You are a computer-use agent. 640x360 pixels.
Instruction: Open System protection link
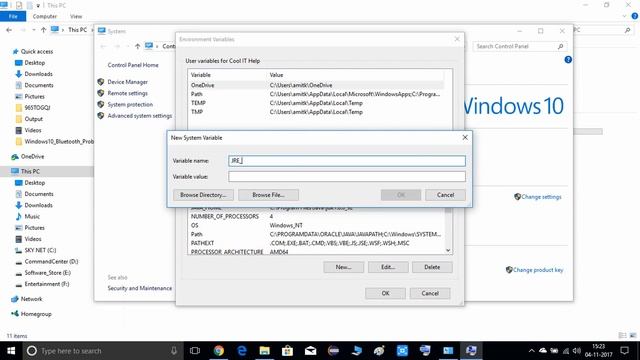pyautogui.click(x=130, y=104)
